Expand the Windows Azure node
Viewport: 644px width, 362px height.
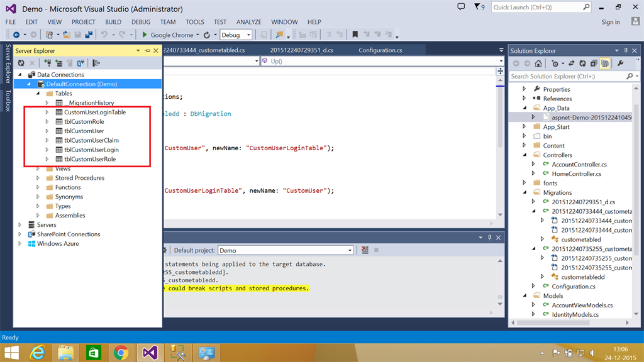[x=19, y=244]
